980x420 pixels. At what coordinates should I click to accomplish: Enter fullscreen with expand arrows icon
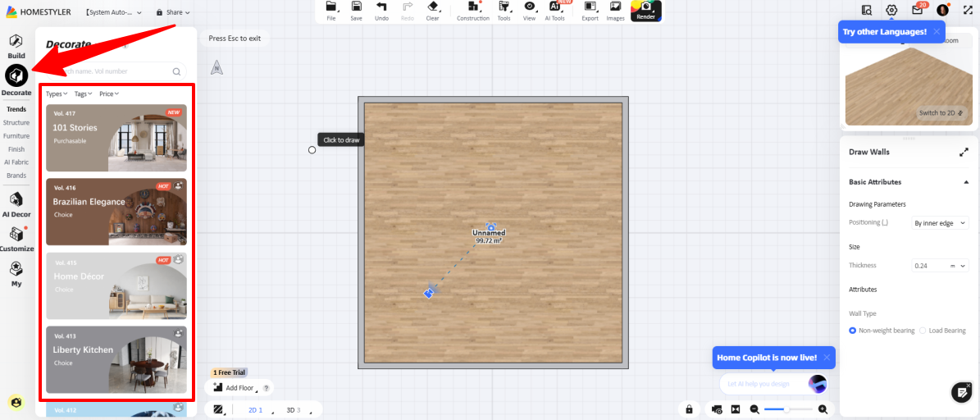(x=969, y=10)
